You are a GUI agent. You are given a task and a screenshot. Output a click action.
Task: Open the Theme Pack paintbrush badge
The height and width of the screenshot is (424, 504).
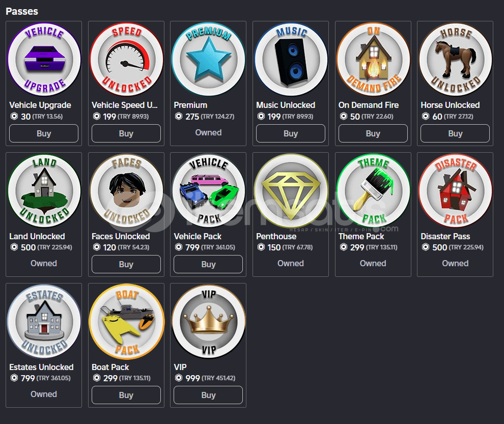click(373, 191)
